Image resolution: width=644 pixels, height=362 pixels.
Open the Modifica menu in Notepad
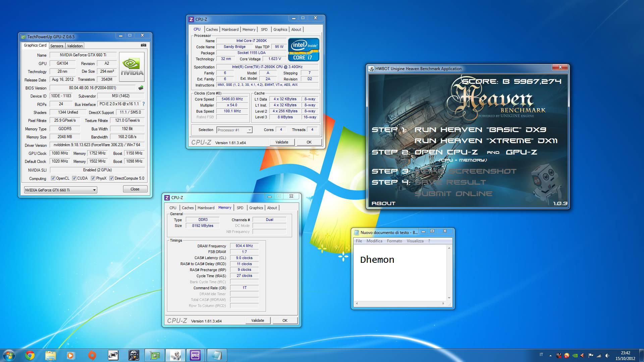(374, 241)
